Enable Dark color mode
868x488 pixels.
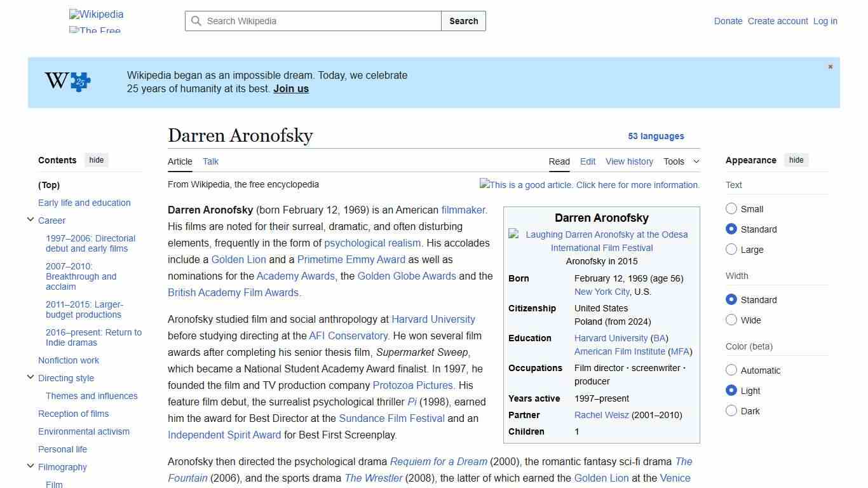[x=731, y=411]
